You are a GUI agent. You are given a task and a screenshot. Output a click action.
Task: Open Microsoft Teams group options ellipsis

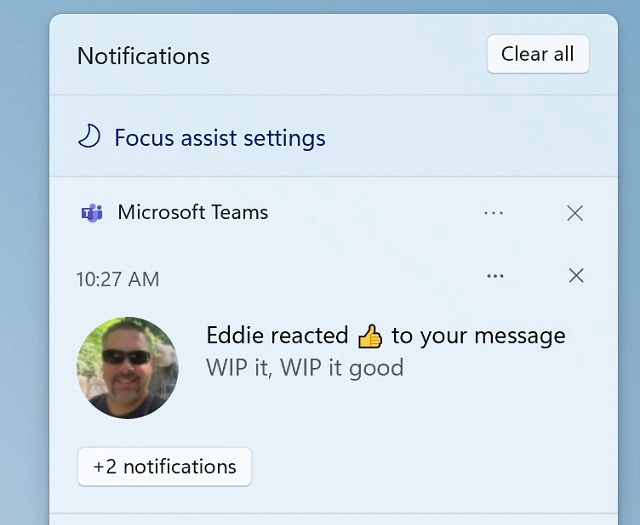coord(493,213)
